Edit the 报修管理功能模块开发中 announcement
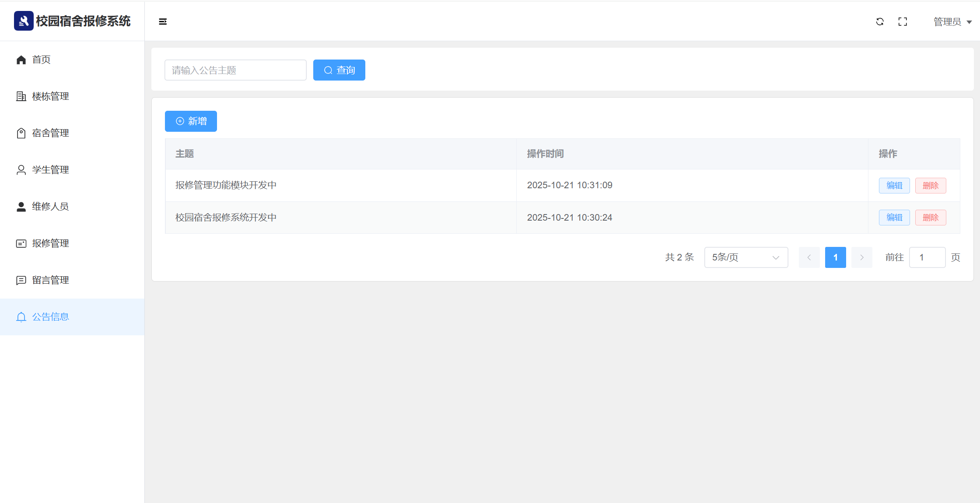This screenshot has width=980, height=503. click(894, 186)
